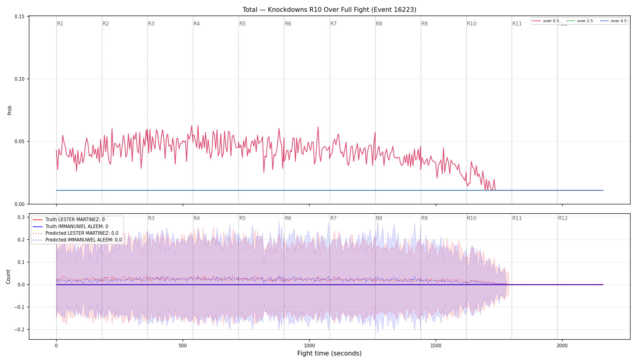The height and width of the screenshot is (364, 637).
Task: Click the 0.10 tick on the Prob axis
Action: click(20, 79)
